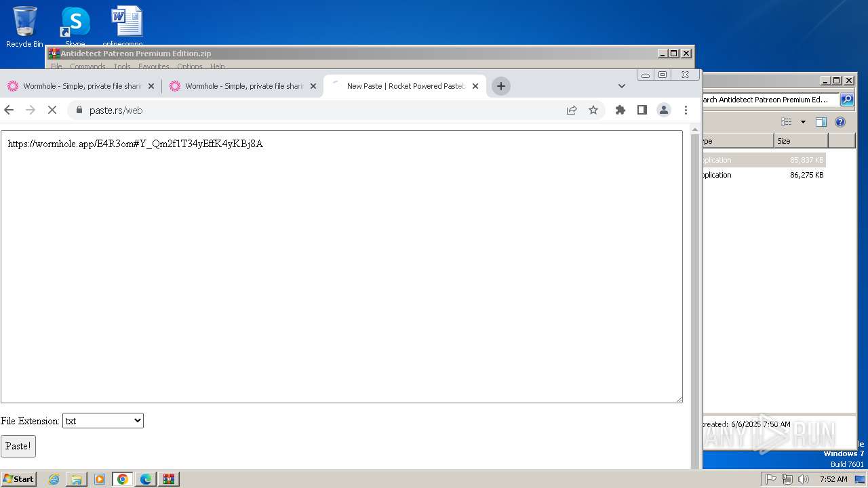
Task: Bookmark this page with star icon
Action: (x=593, y=110)
